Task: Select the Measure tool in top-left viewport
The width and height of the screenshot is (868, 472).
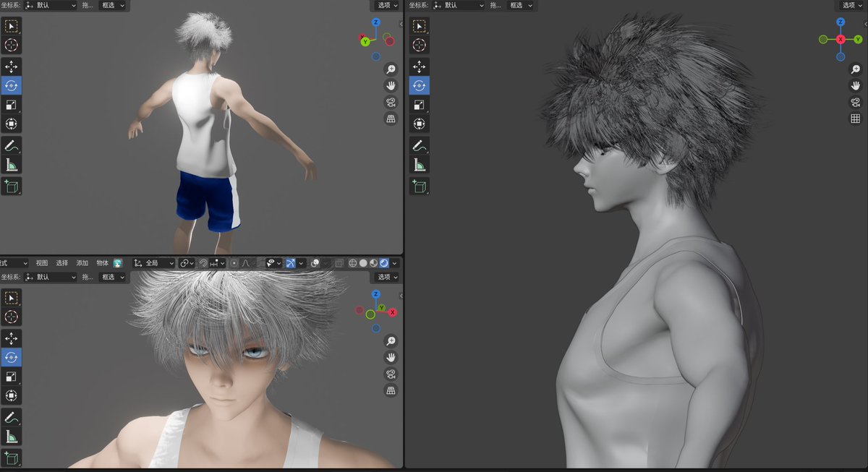Action: (x=12, y=165)
